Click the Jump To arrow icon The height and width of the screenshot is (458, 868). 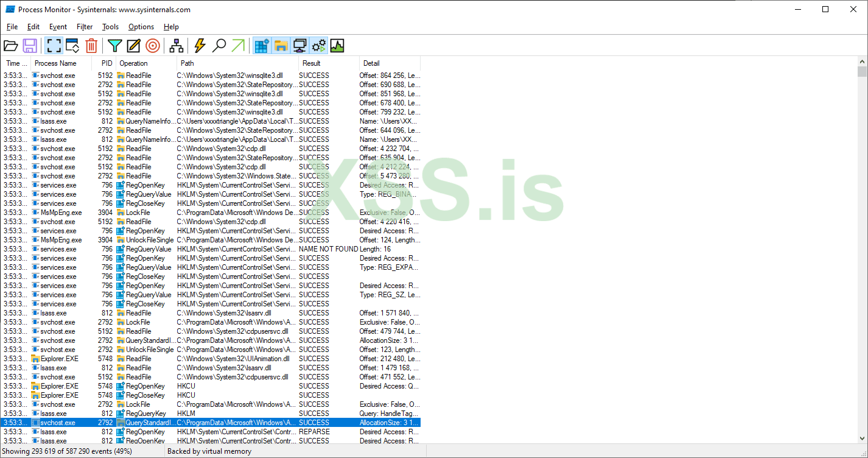click(x=238, y=46)
